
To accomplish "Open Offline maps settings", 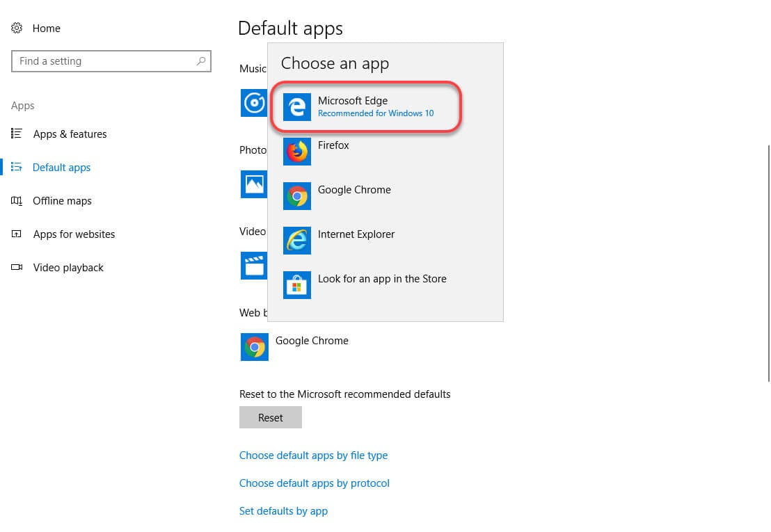I will pyautogui.click(x=62, y=201).
